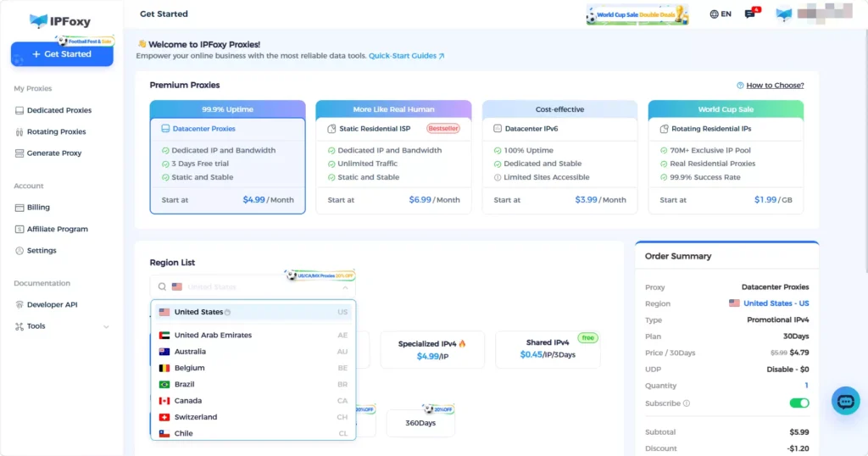Click the Generate Proxy sidebar icon
The width and height of the screenshot is (868, 456).
point(19,153)
